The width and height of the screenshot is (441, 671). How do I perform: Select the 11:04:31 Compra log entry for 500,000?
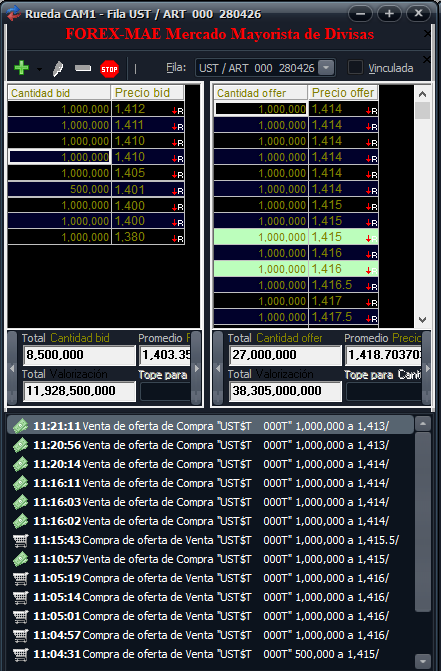tap(210, 654)
